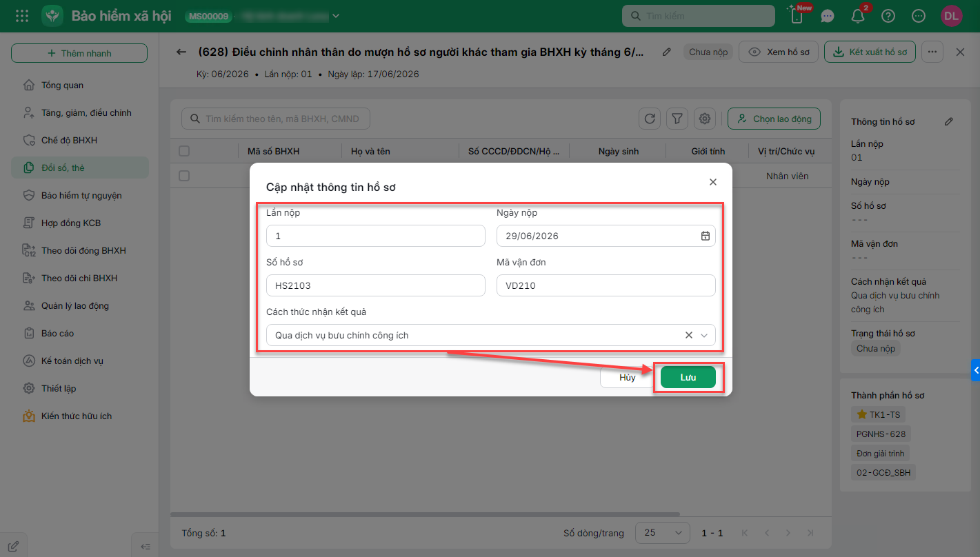This screenshot has width=980, height=557.
Task: Click the horizontal table scrollbar
Action: (425, 514)
